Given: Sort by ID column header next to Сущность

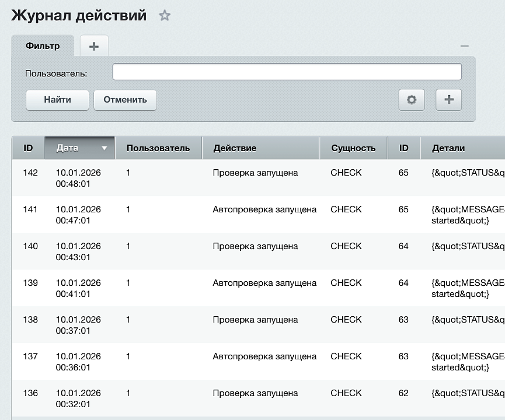Looking at the screenshot, I should pos(404,148).
